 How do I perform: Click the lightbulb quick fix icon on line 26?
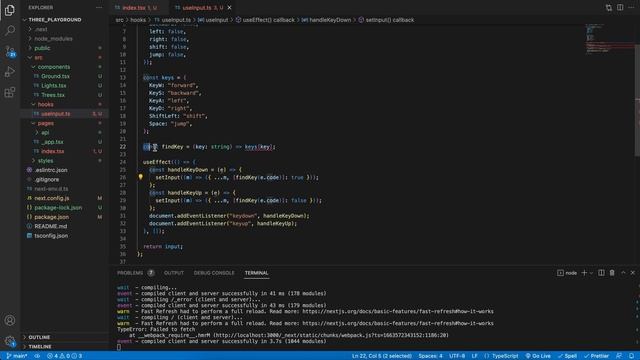pos(140,177)
